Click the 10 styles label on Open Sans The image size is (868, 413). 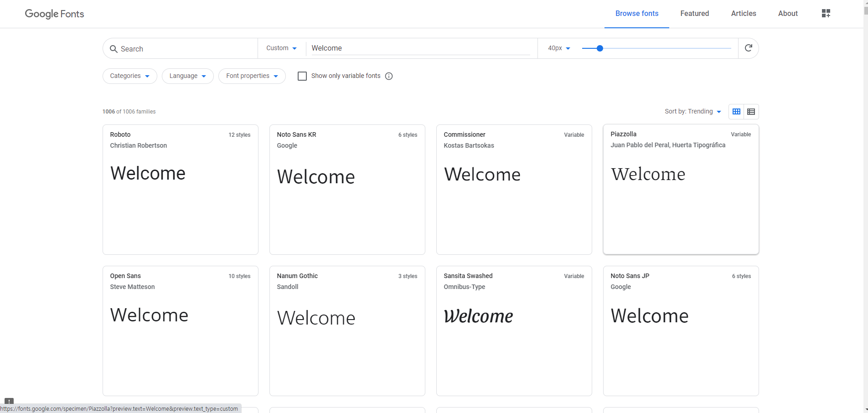click(x=239, y=276)
